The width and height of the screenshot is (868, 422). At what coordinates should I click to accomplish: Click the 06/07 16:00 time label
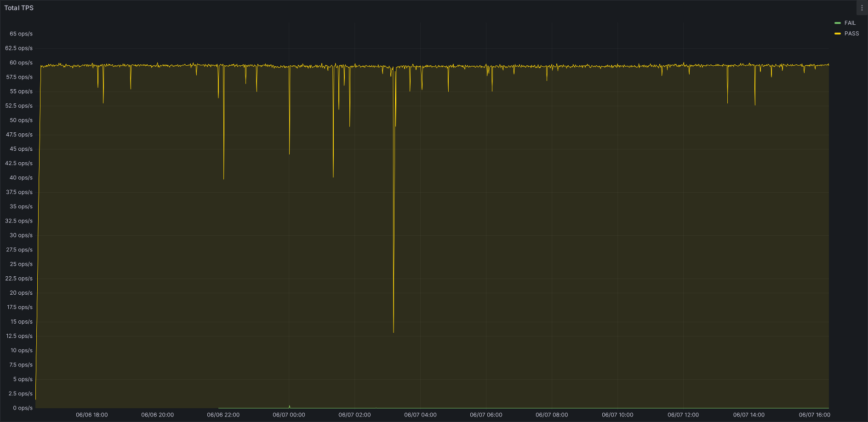click(815, 415)
